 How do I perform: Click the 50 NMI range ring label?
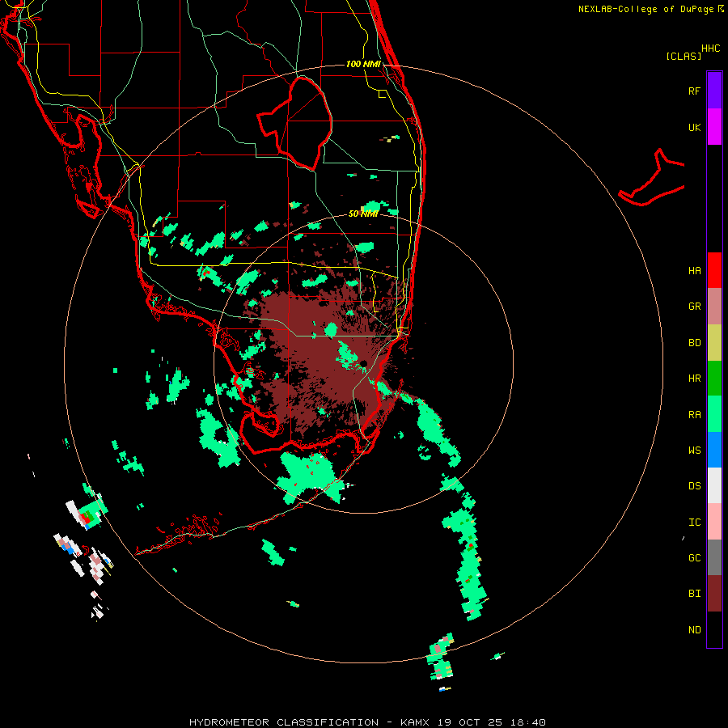click(x=363, y=214)
